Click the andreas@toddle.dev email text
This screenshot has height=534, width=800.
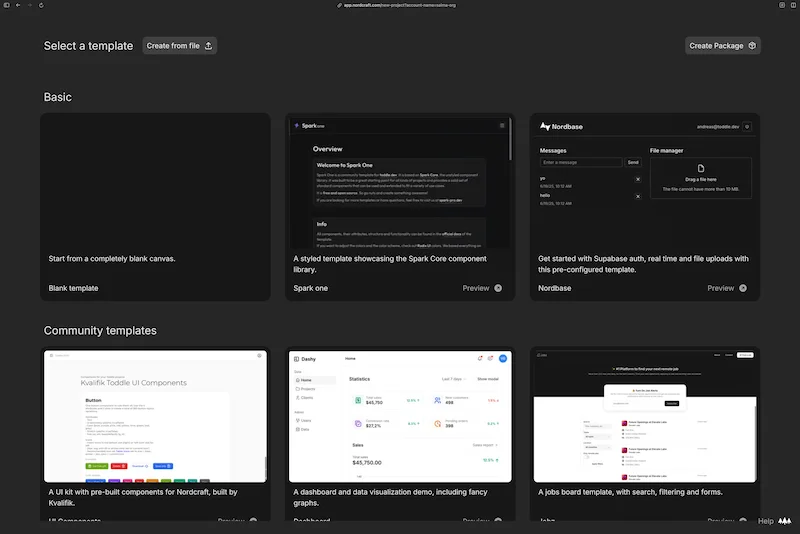click(718, 126)
